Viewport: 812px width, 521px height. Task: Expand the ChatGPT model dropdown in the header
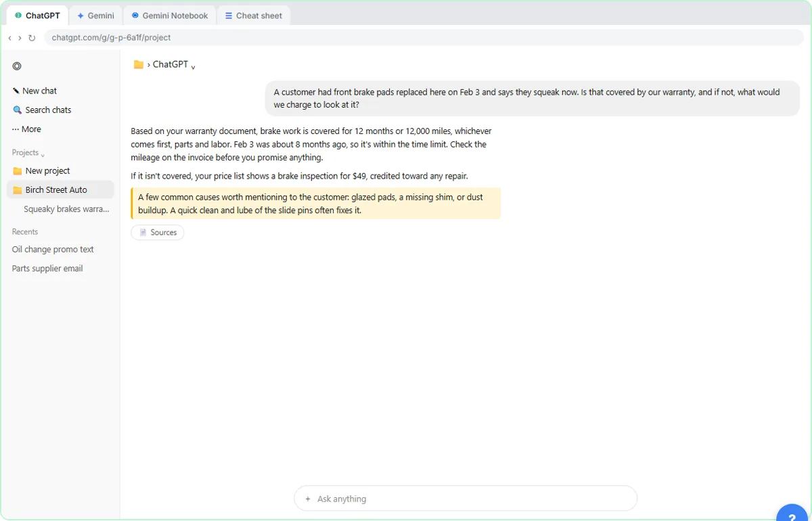(174, 64)
